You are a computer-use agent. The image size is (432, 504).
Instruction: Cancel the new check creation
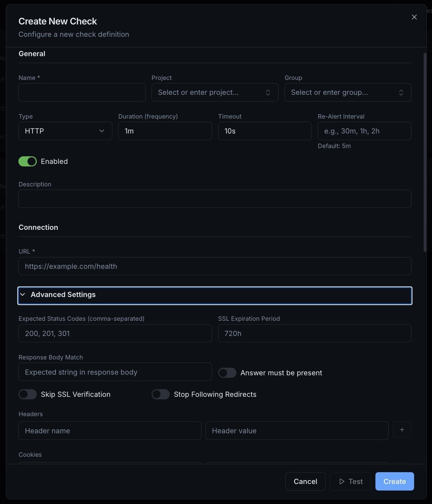coord(305,481)
